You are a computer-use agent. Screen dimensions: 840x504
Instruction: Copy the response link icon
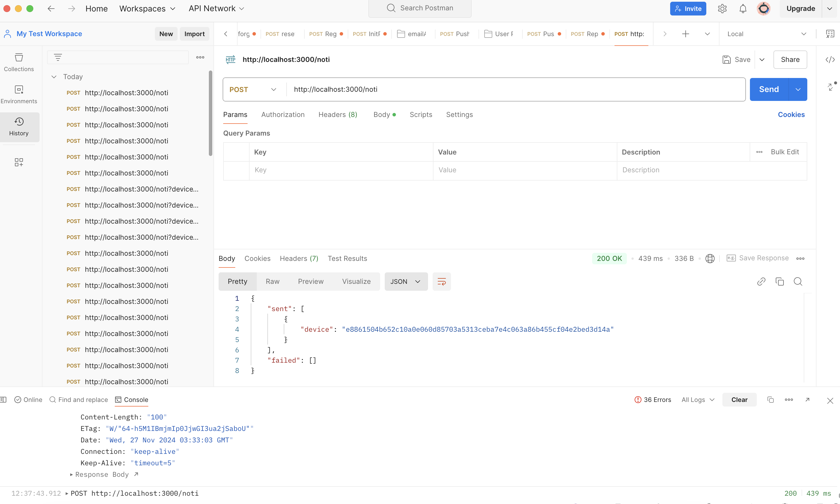point(761,281)
